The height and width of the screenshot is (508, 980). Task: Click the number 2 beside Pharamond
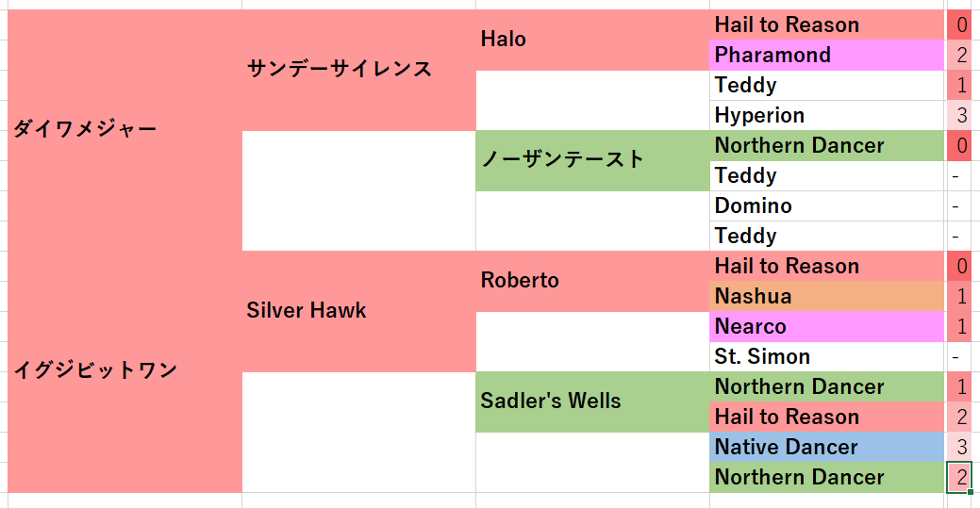(958, 55)
